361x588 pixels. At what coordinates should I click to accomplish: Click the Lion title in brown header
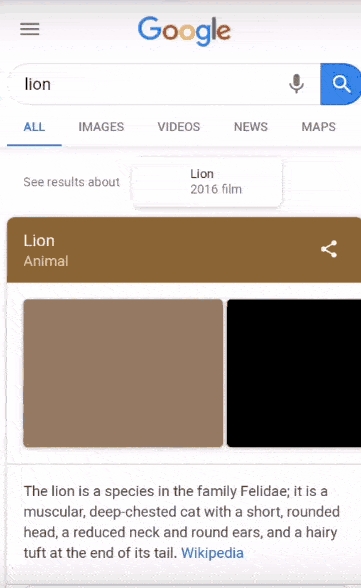[x=39, y=241]
